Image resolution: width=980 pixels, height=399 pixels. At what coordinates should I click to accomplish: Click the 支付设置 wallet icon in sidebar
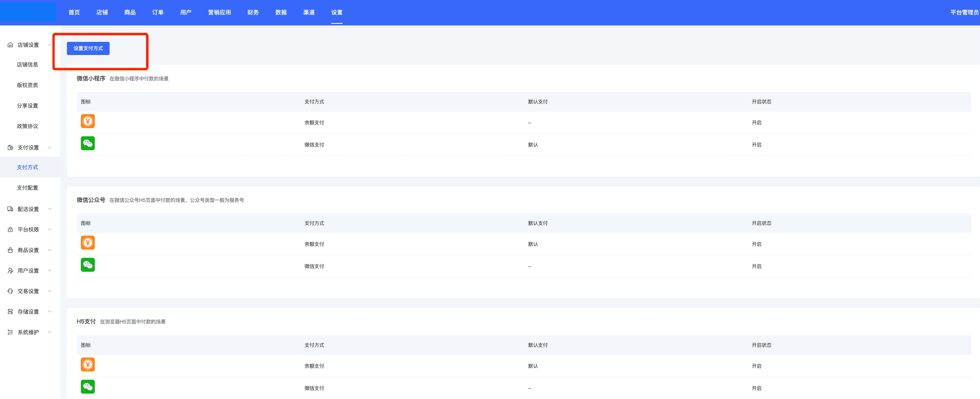click(10, 147)
